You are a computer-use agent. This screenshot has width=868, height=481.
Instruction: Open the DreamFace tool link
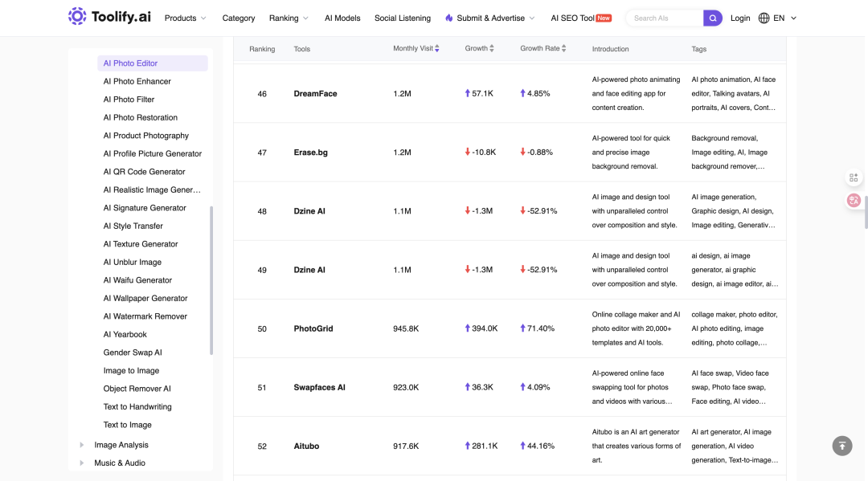[315, 93]
